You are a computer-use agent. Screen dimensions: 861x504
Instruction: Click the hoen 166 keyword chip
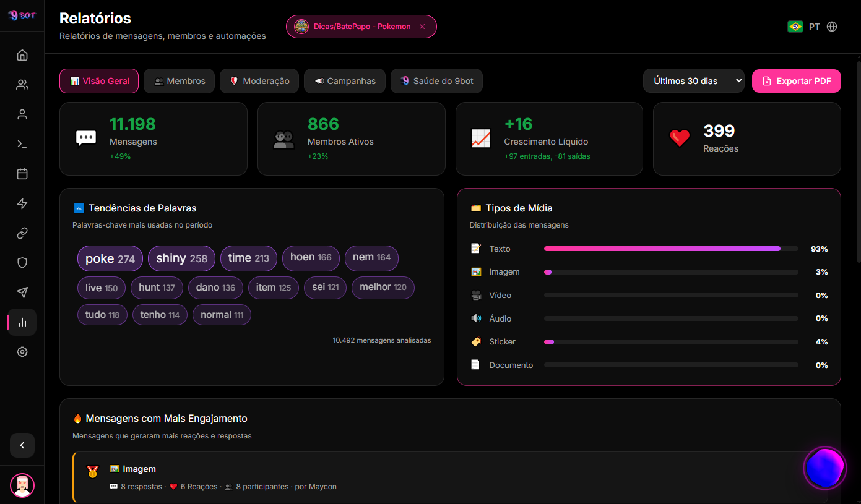pos(311,258)
